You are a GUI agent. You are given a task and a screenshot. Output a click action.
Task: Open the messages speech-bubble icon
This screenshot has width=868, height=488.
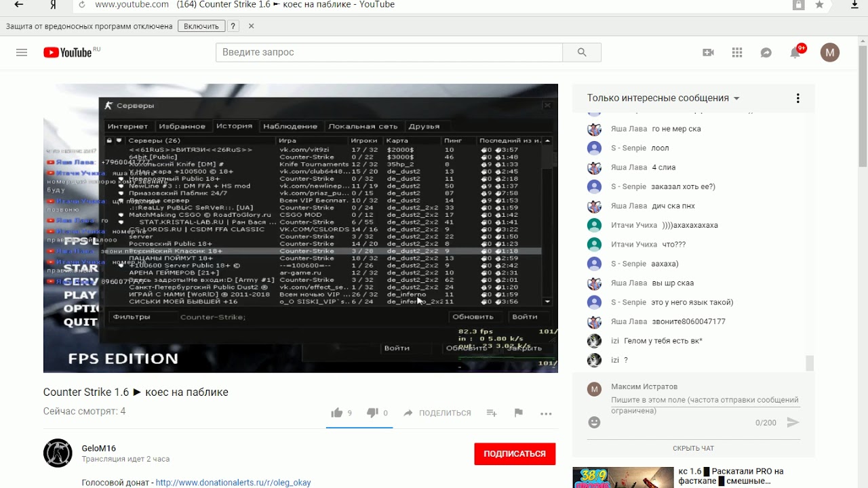tap(766, 52)
